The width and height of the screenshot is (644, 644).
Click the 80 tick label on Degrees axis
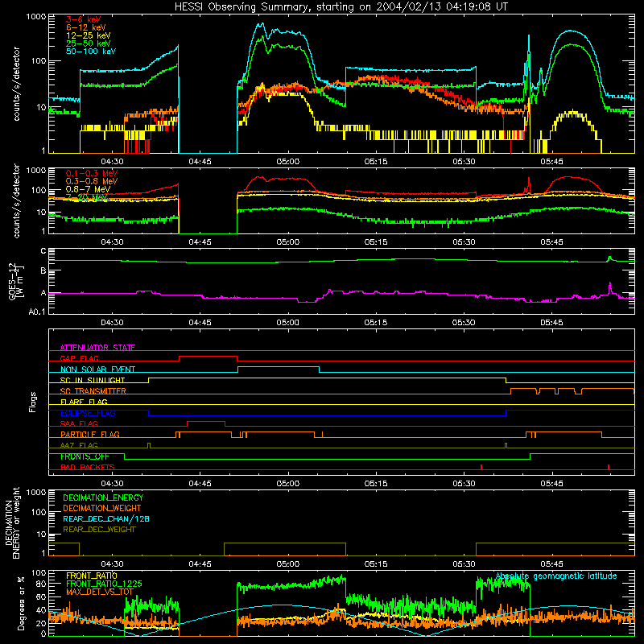coord(42,584)
